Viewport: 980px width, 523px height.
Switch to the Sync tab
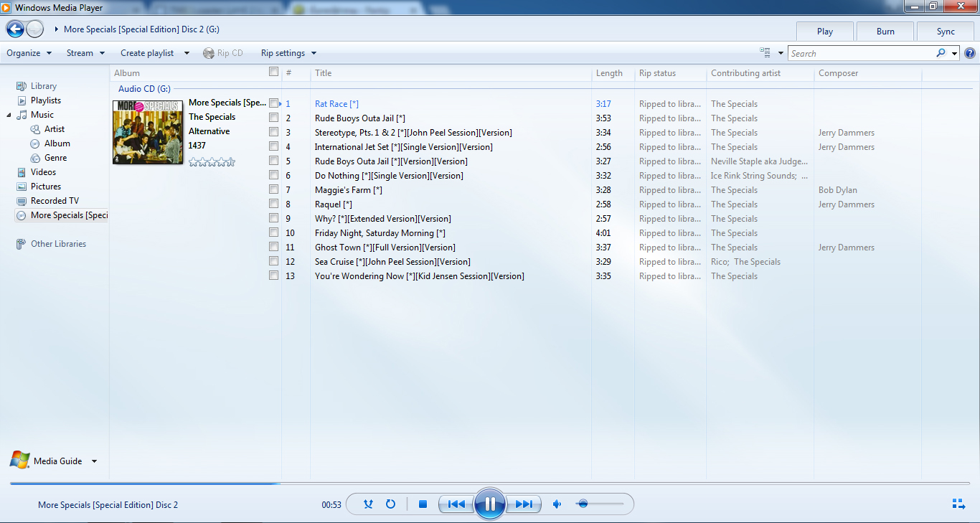[946, 31]
